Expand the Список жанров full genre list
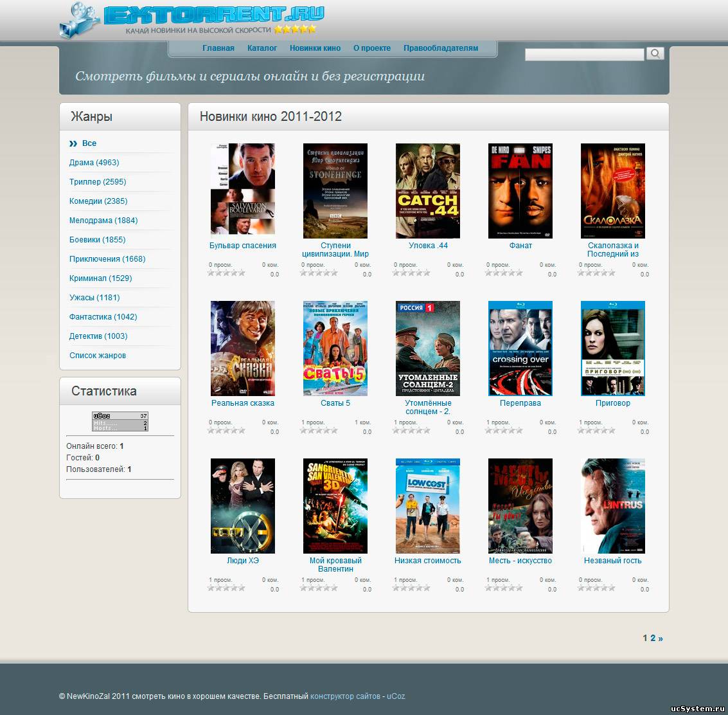 click(98, 356)
